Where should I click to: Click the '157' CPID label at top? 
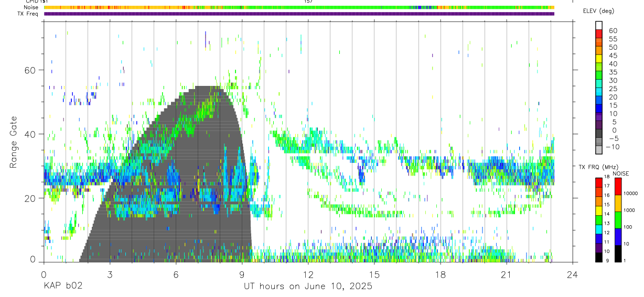coord(308,2)
